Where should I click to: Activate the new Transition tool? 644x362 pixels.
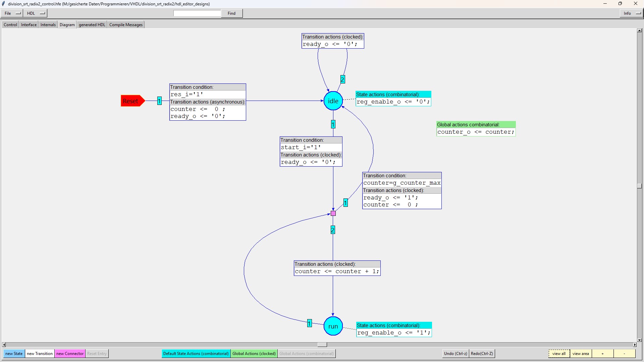[x=40, y=354]
